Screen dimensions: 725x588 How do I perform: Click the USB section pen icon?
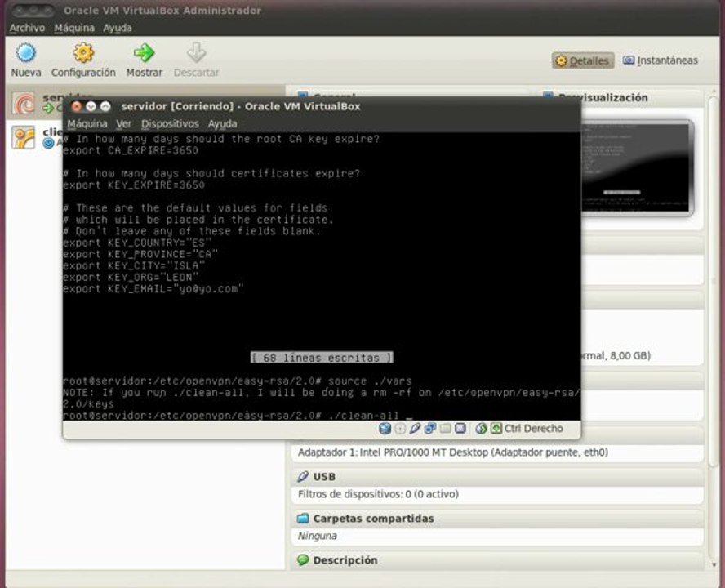tap(303, 476)
